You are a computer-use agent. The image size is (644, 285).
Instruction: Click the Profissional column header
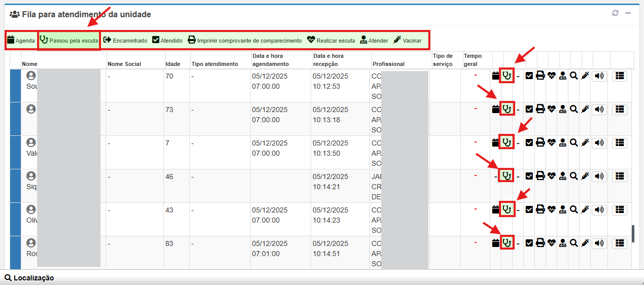point(388,64)
